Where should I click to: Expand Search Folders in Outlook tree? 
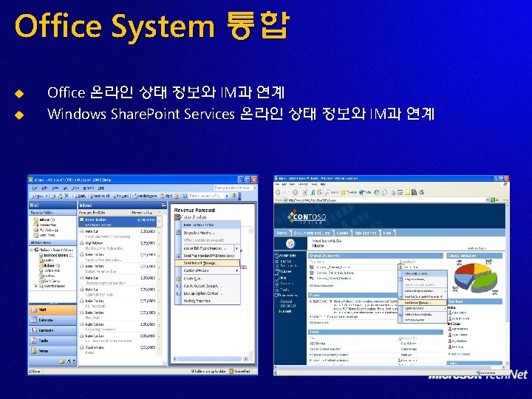tap(36, 286)
